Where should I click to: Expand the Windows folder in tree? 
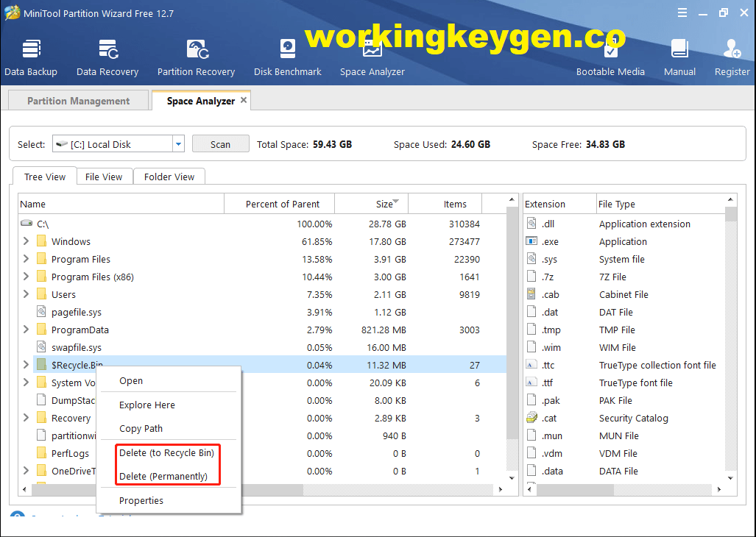pyautogui.click(x=25, y=241)
